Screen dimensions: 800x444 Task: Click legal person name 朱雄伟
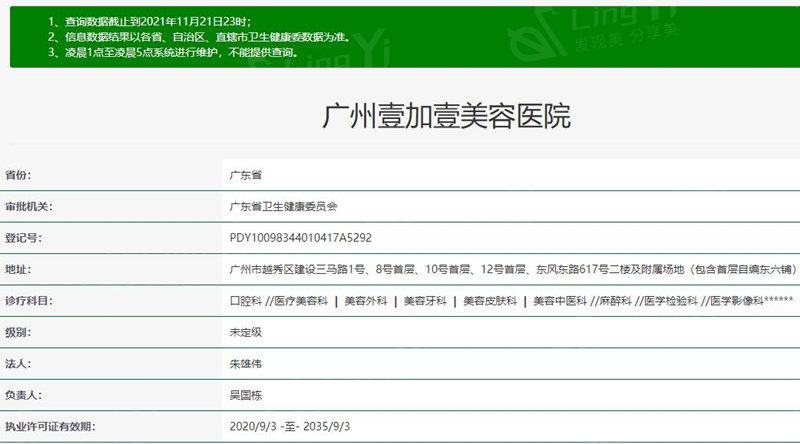click(x=245, y=364)
